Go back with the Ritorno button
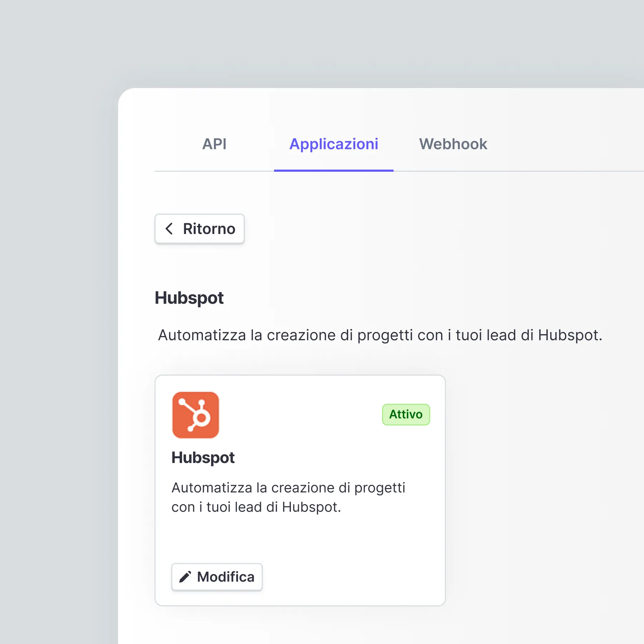 pyautogui.click(x=200, y=229)
